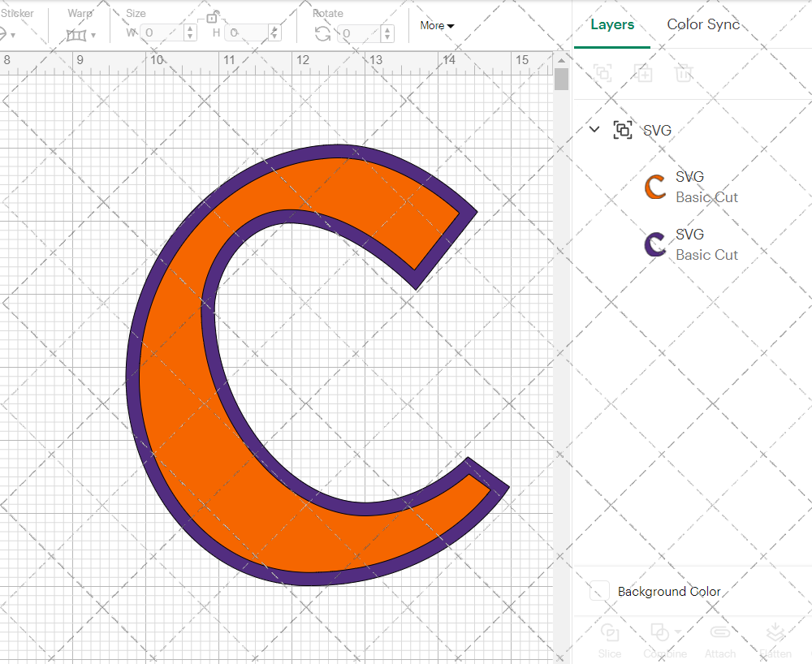Click the Flatten icon
This screenshot has width=812, height=664.
(x=775, y=633)
